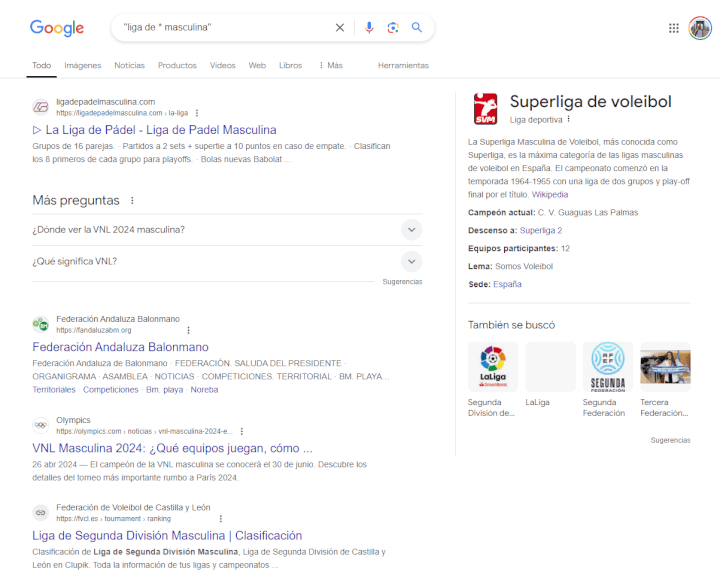Click Sugerencias under También se buscó

pyautogui.click(x=670, y=440)
